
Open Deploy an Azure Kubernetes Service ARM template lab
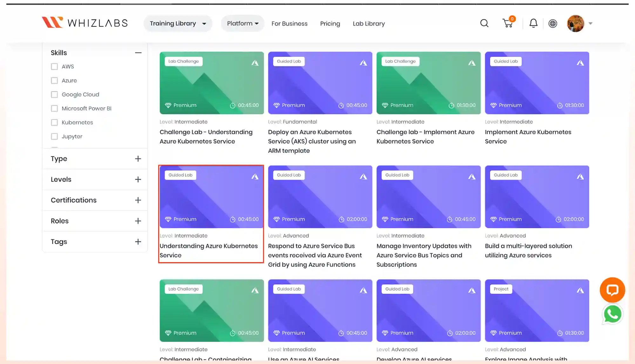312,141
